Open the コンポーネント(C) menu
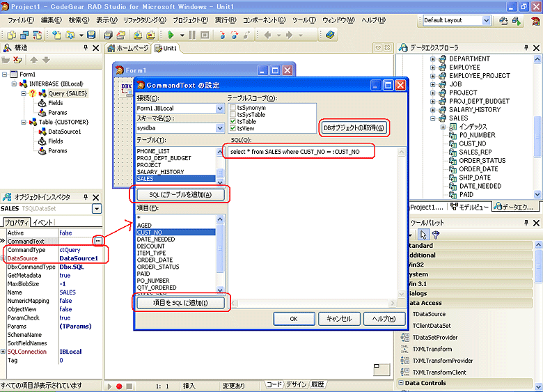Screen dimensions: 543x392 265,20
